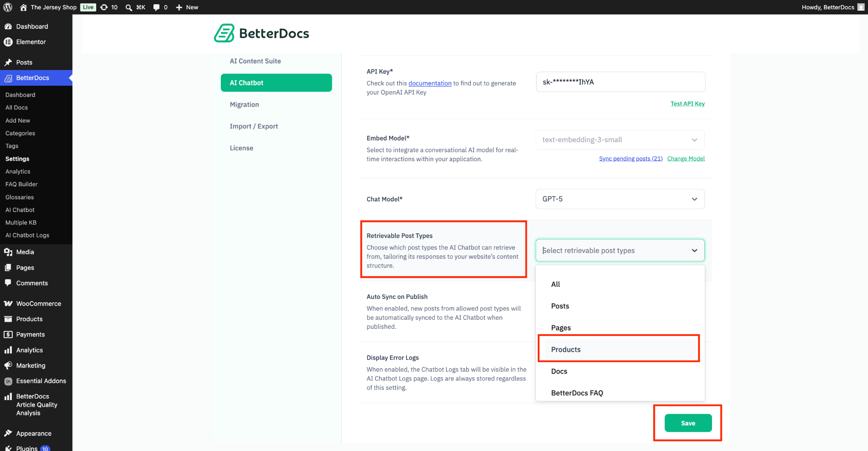Select All in post types list

(x=620, y=284)
